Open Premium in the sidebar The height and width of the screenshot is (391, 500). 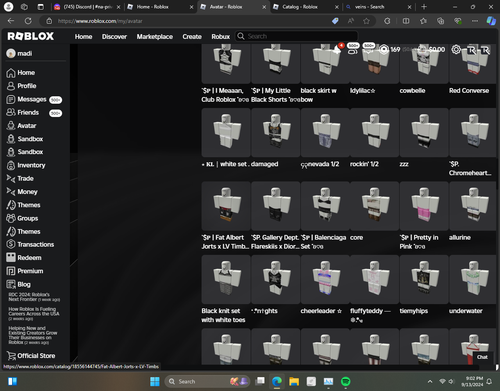[25, 271]
